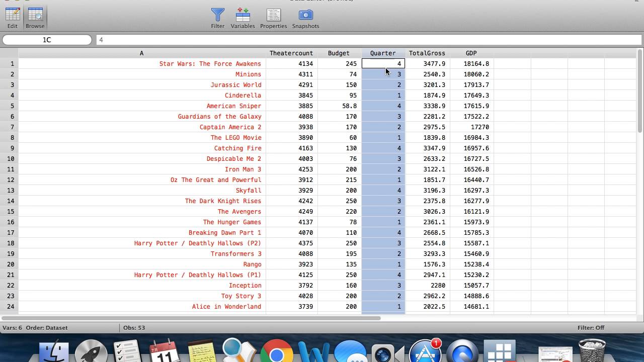Click the vertical scrollbar of data grid

639,90
